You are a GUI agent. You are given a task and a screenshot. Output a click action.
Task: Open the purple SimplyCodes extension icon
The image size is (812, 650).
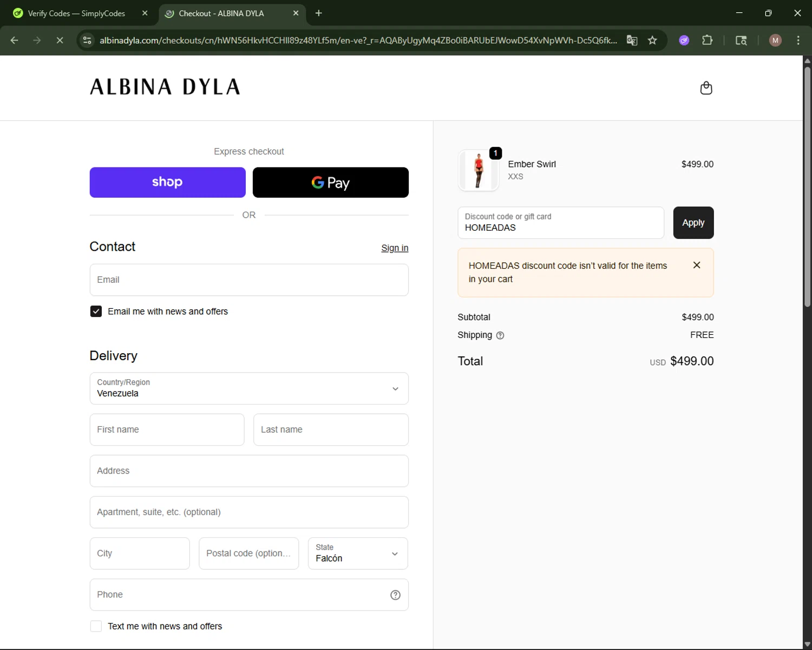click(684, 40)
